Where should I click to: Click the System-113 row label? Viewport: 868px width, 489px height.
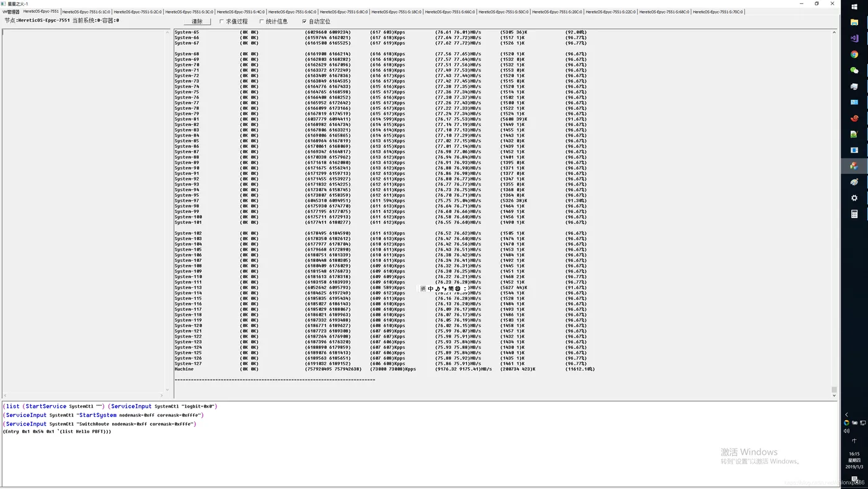(188, 287)
